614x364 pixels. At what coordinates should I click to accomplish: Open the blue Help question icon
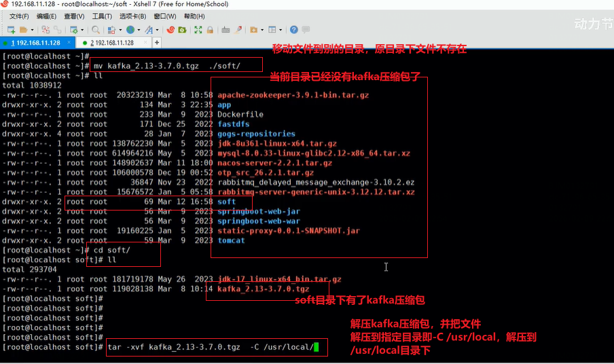tap(293, 30)
